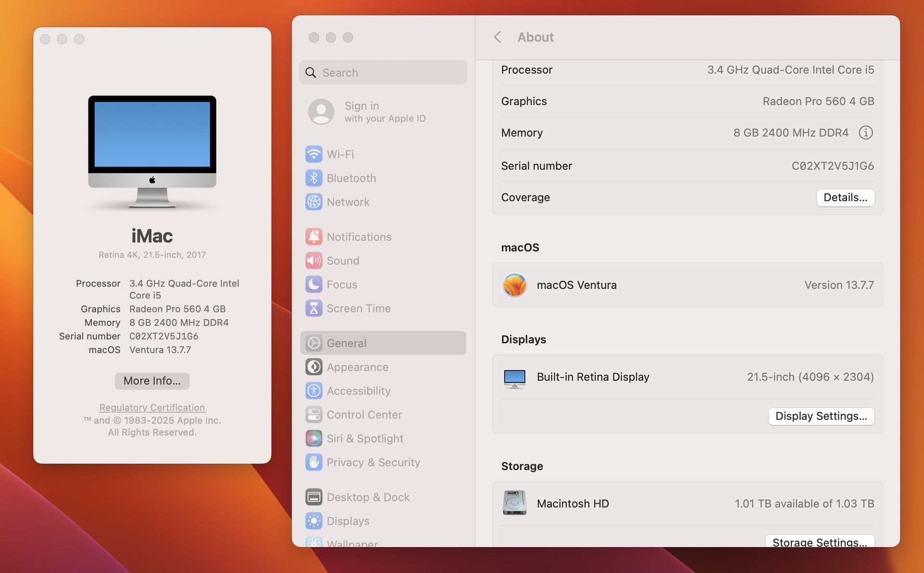Click the Siri & Spotlight icon

tap(314, 439)
